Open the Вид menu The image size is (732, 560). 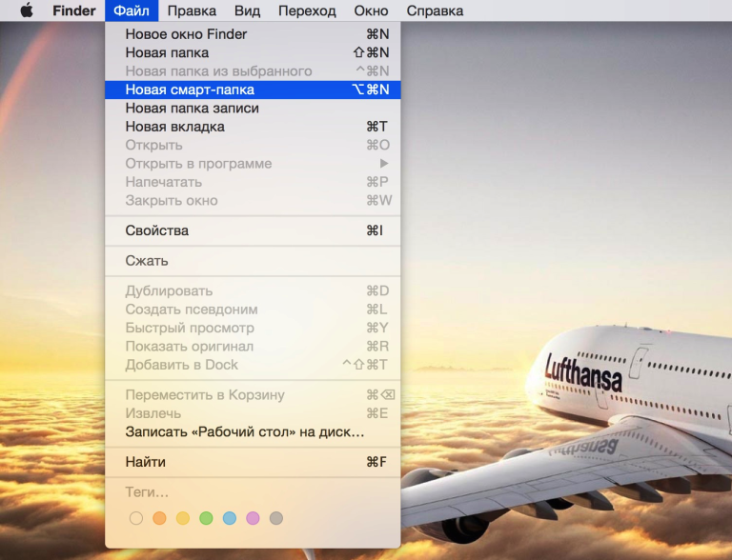(x=247, y=10)
